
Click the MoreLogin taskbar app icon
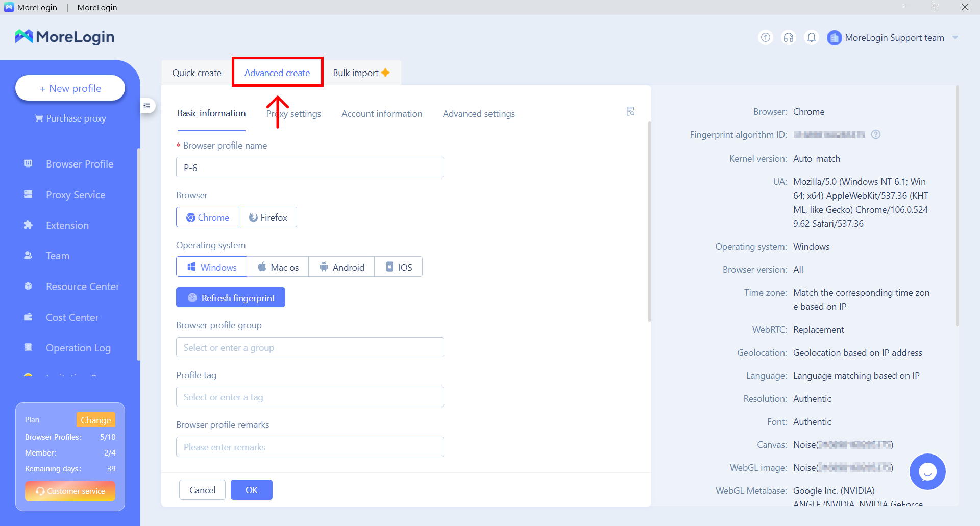(9, 7)
